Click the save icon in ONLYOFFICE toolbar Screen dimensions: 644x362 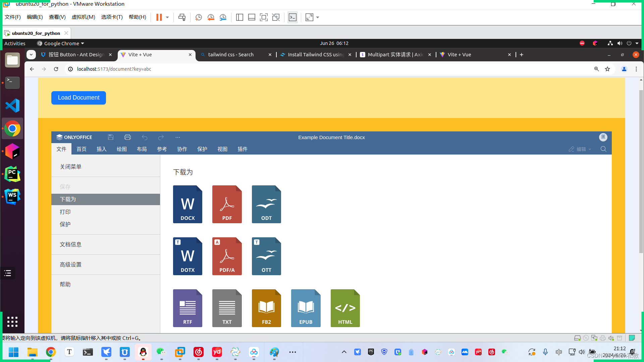point(111,137)
